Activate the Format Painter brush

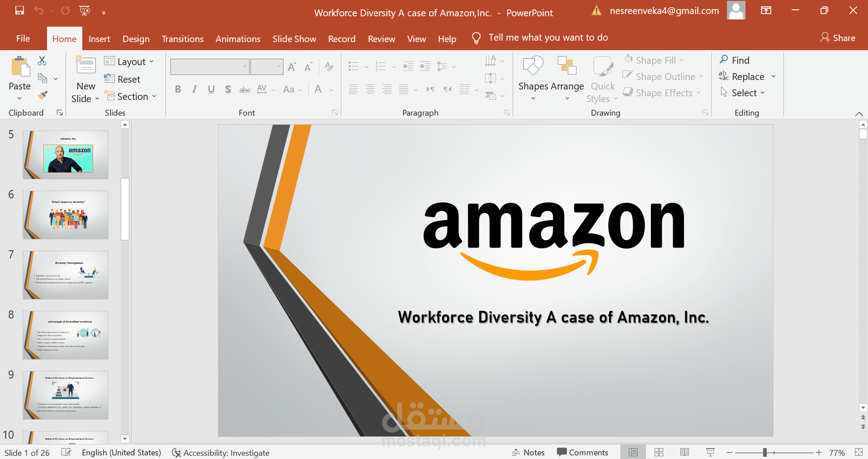coord(42,95)
